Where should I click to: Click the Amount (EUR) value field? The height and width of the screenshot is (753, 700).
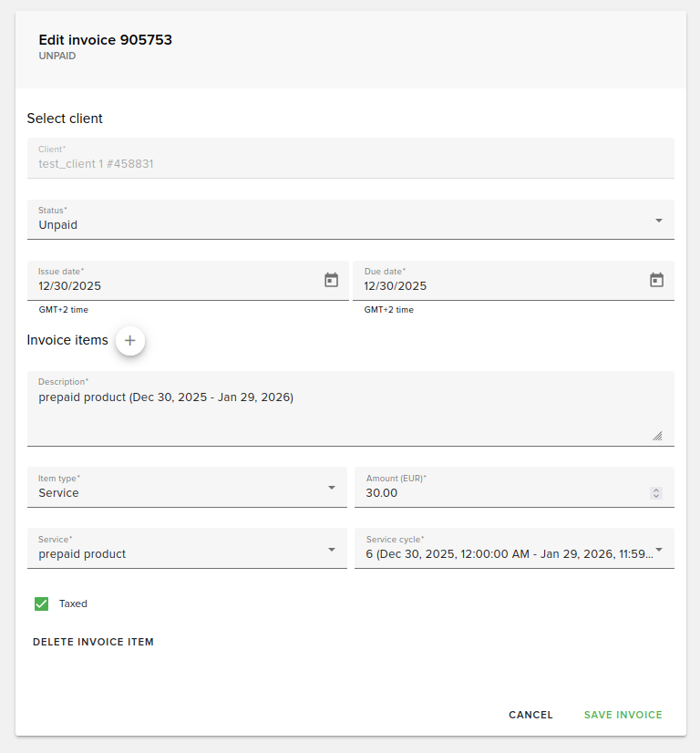click(x=501, y=492)
